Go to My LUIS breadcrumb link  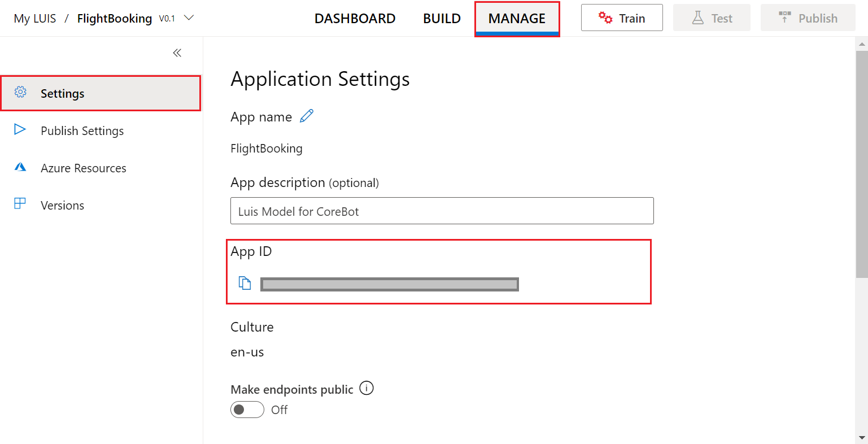tap(35, 19)
